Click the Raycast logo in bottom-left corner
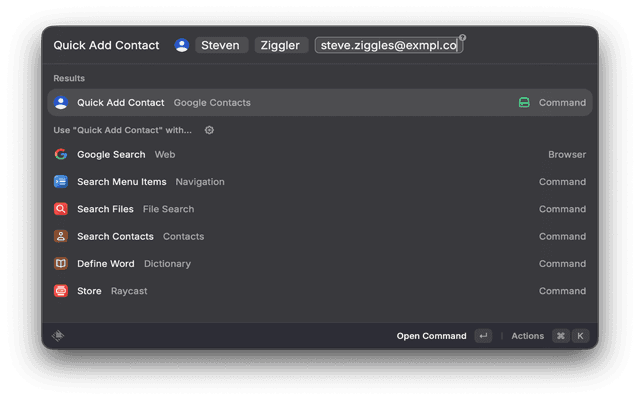This screenshot has width=640, height=400. coord(58,336)
